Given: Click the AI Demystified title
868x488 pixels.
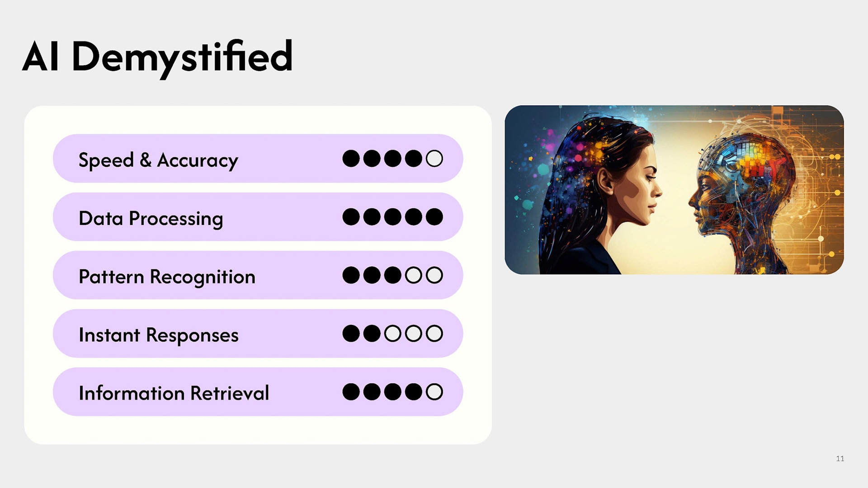Looking at the screenshot, I should tap(157, 58).
